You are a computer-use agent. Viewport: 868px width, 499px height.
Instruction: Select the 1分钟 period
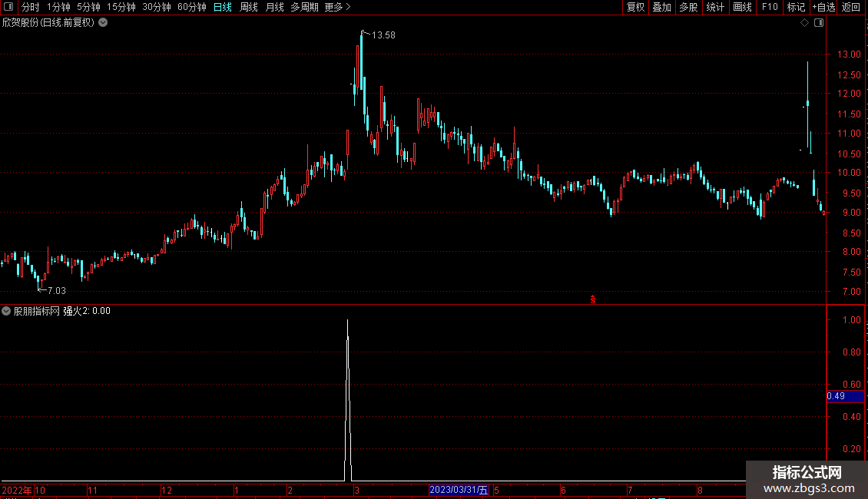pos(58,7)
